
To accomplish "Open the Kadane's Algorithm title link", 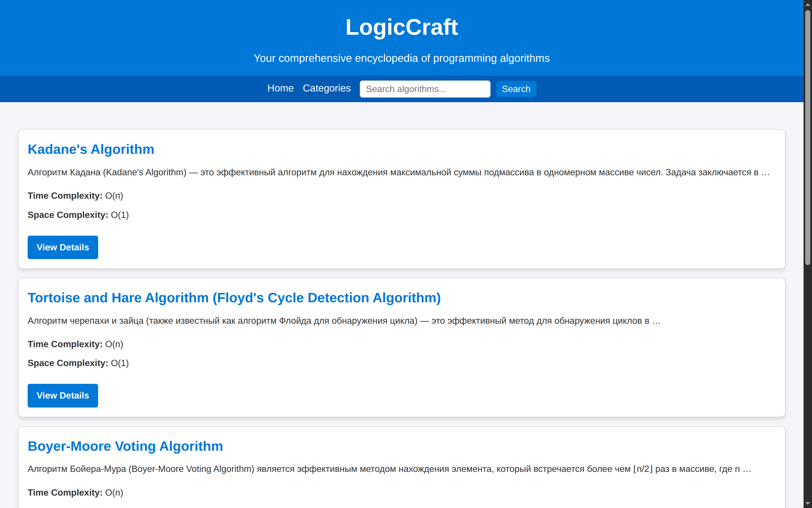I will pos(91,149).
